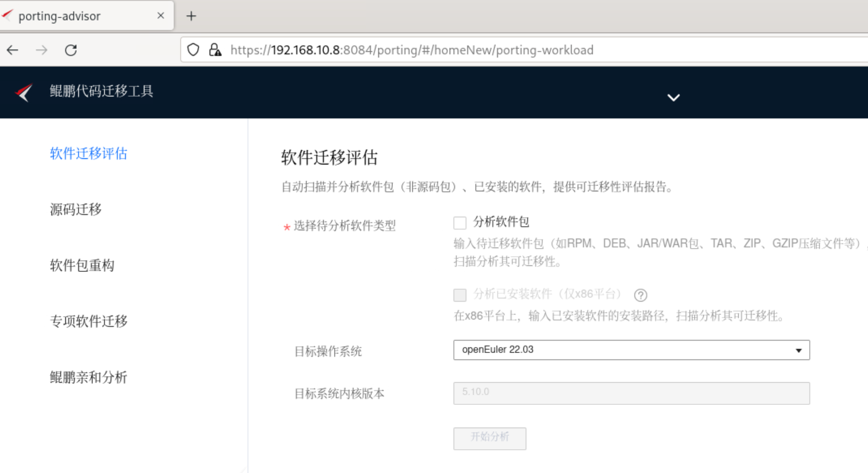868x473 pixels.
Task: Open a new browser tab with plus
Action: pyautogui.click(x=191, y=16)
